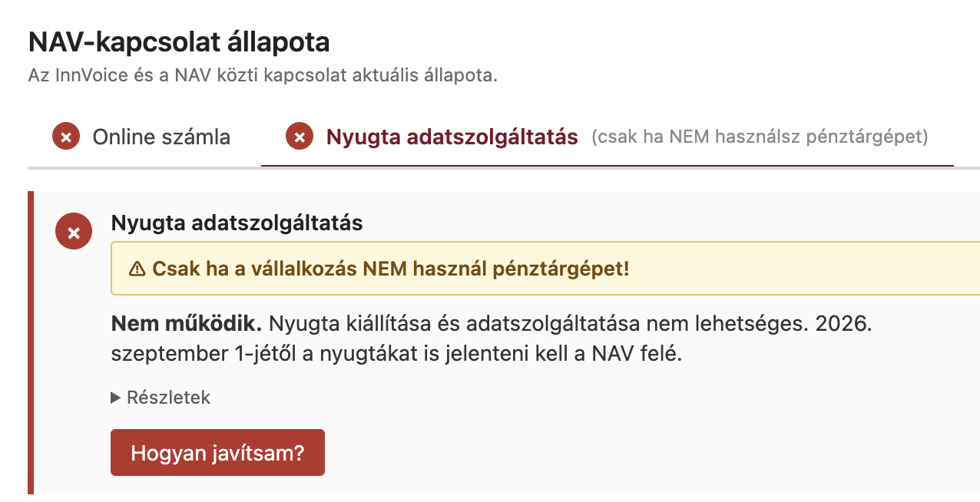The image size is (980, 502).
Task: Click the InnVoice és NAV subtitle text
Action: tap(263, 76)
